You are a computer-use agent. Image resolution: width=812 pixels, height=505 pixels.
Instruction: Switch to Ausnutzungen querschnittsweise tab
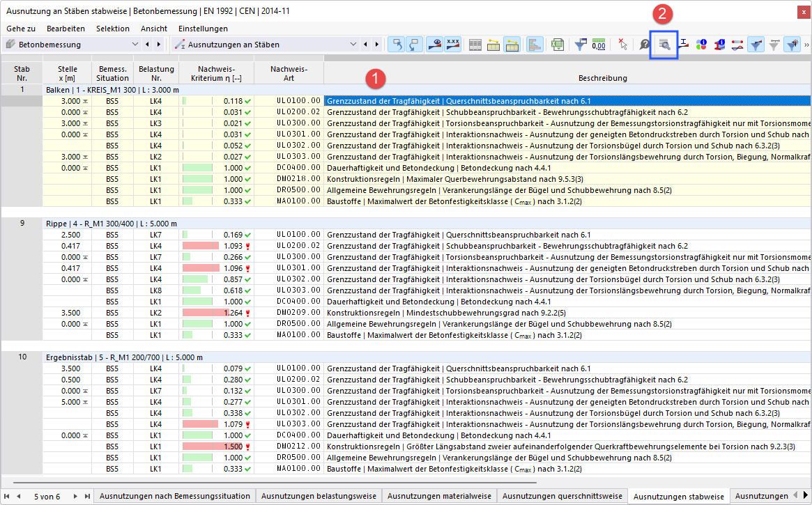tap(562, 496)
